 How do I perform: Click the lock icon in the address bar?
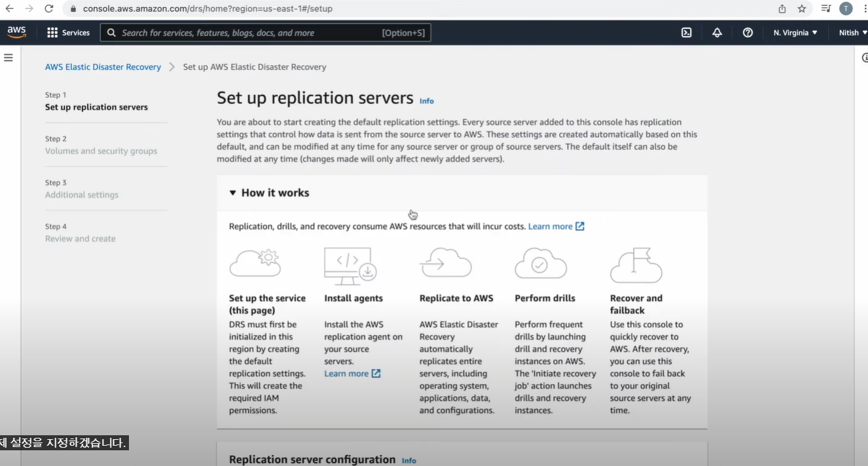pyautogui.click(x=73, y=9)
